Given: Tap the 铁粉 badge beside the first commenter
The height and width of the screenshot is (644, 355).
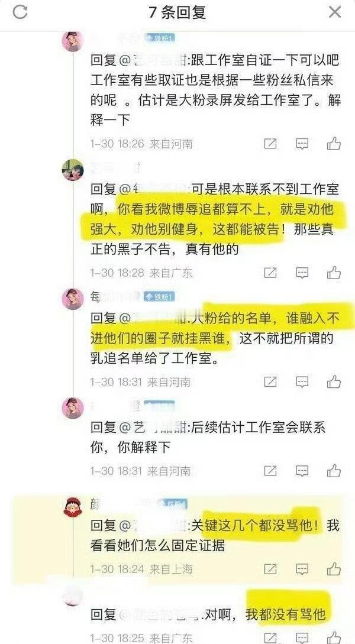Looking at the screenshot, I should click(159, 38).
